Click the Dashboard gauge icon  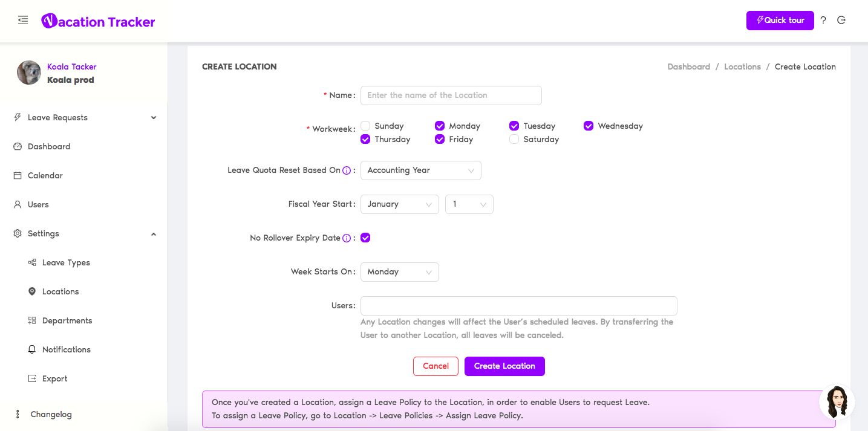coord(18,146)
